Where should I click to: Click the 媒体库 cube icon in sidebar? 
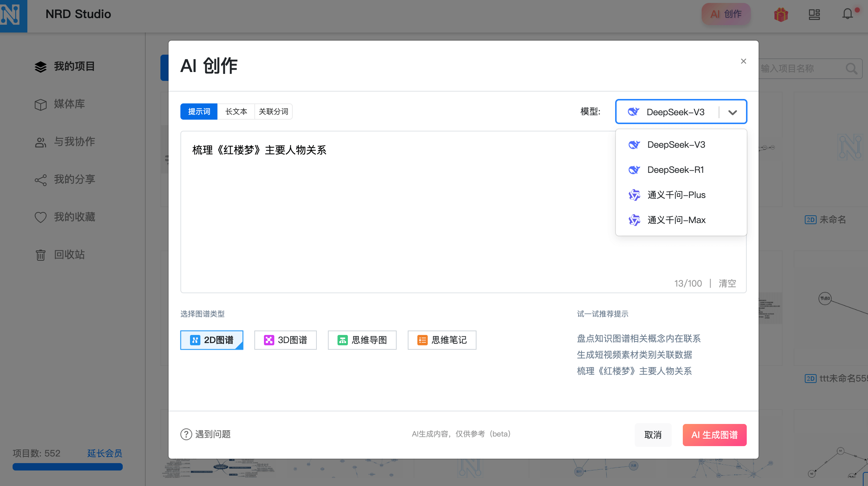[41, 105]
